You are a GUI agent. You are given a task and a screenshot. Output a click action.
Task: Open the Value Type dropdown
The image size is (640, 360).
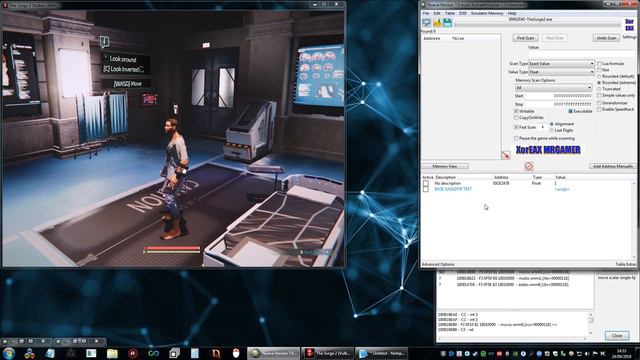[x=561, y=72]
